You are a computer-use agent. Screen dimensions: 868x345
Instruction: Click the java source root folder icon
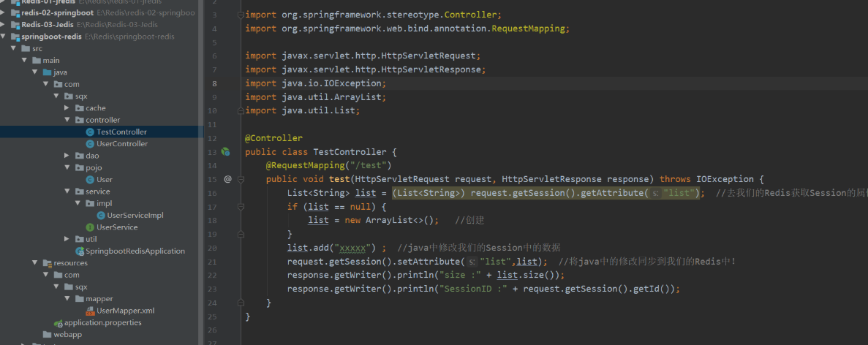48,72
